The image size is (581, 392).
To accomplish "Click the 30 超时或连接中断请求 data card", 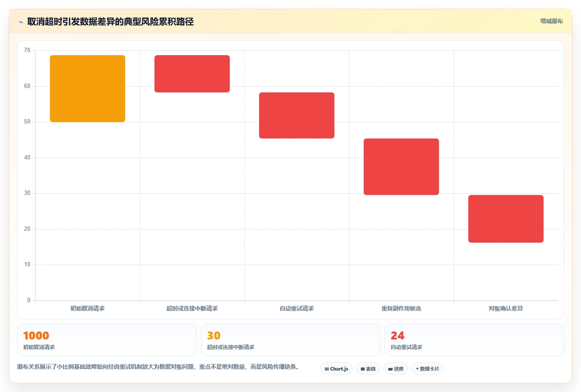I will click(290, 340).
